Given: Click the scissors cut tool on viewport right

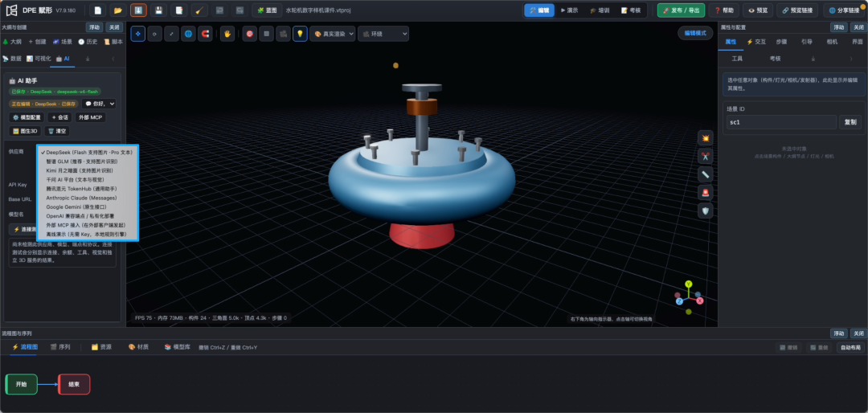Looking at the screenshot, I should pos(706,156).
